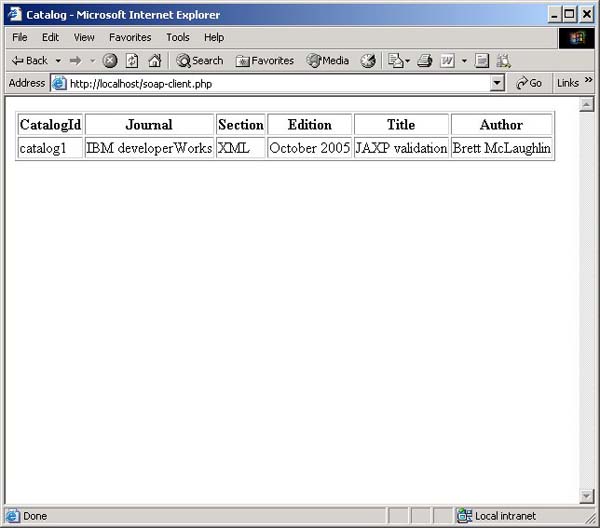Click the Forward arrow button
The image size is (600, 528).
tap(75, 60)
